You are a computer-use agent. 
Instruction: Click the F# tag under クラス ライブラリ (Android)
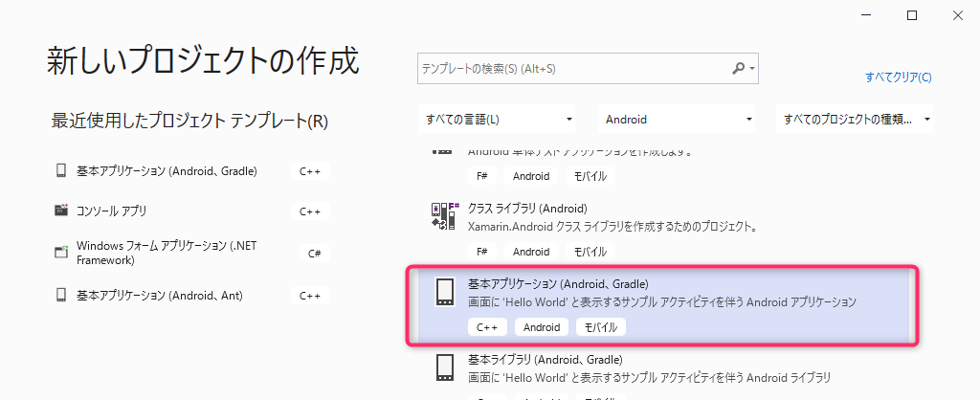(482, 252)
